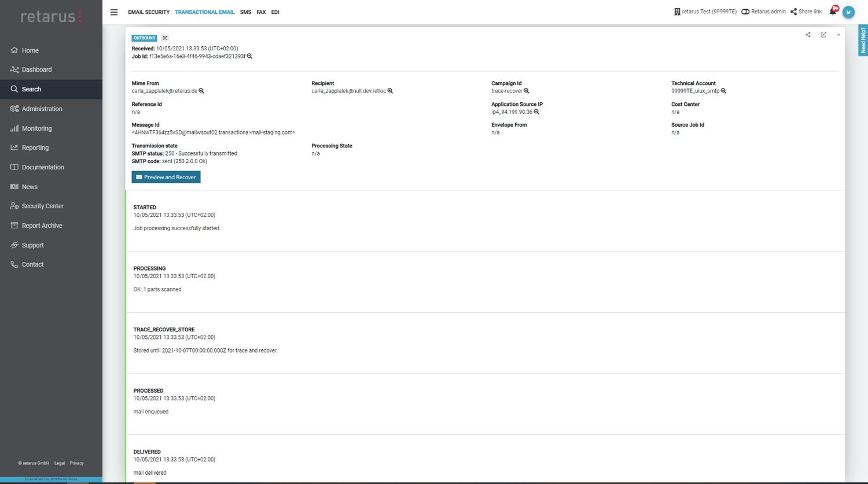Open Documentation from sidebar
This screenshot has width=868, height=484.
43,167
